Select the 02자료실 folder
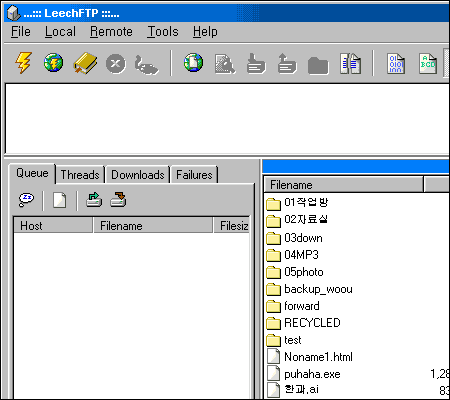450x400 pixels. click(x=297, y=219)
